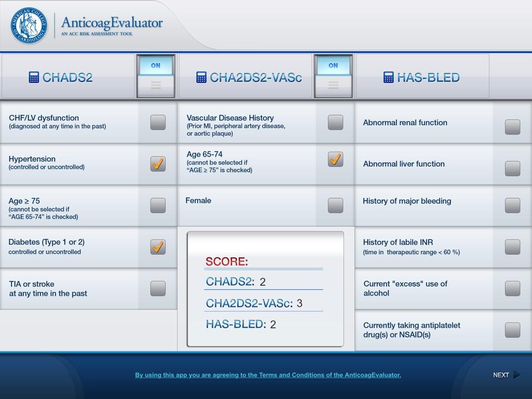532x399 pixels.
Task: Click the calculator icon beside HAS-BLED
Action: (x=389, y=77)
